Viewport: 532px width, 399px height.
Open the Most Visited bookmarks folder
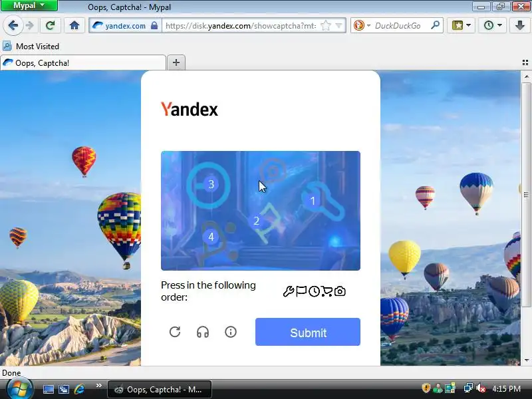tap(31, 46)
